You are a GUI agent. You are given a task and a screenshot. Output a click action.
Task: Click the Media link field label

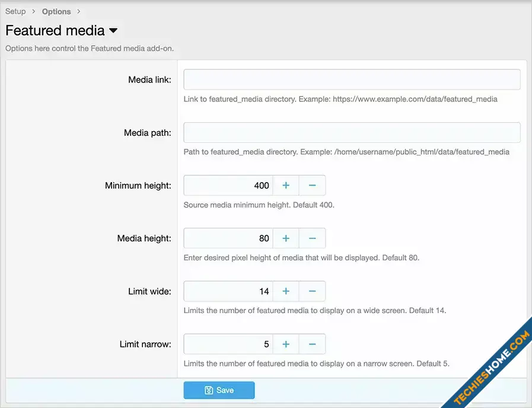[x=149, y=79]
